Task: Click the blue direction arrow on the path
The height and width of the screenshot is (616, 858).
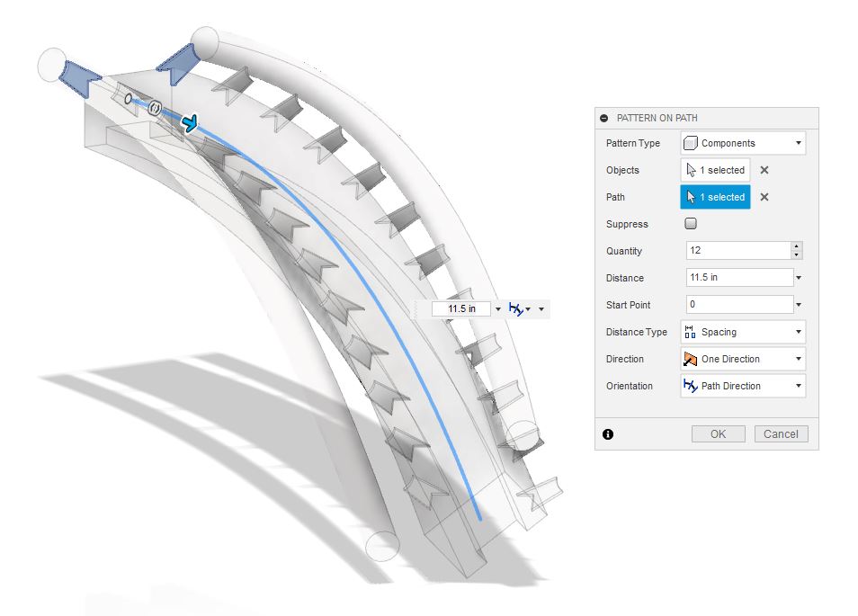Action: [191, 124]
